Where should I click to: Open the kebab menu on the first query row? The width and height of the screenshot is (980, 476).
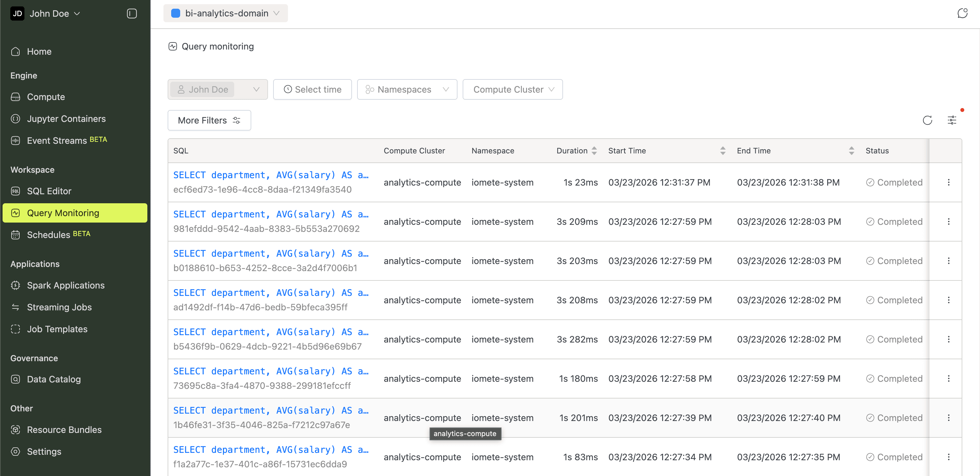coord(949,182)
